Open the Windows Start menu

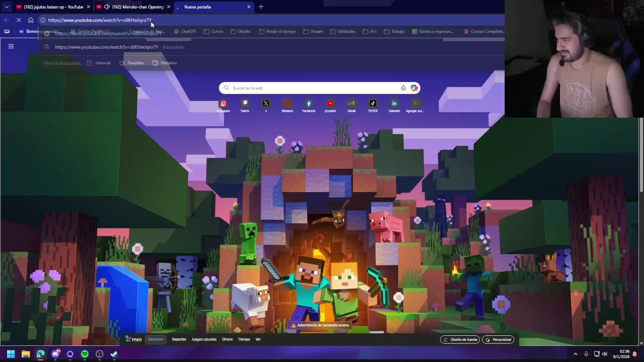[x=11, y=354]
